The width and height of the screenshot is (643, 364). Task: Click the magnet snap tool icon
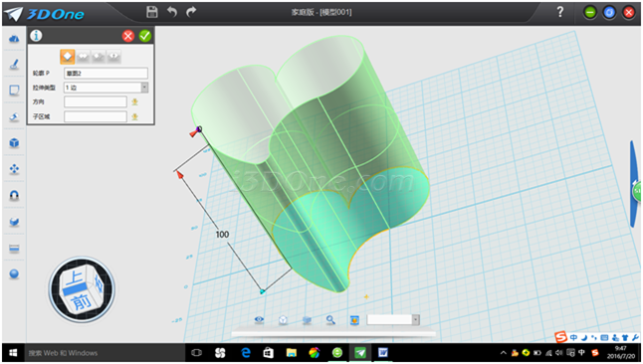point(14,196)
